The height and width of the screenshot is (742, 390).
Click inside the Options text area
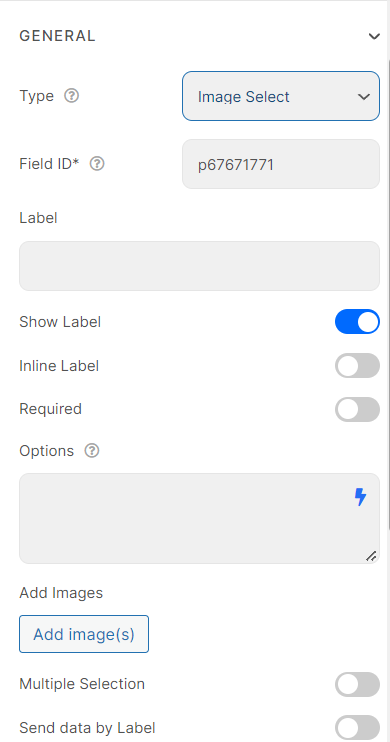pyautogui.click(x=199, y=518)
